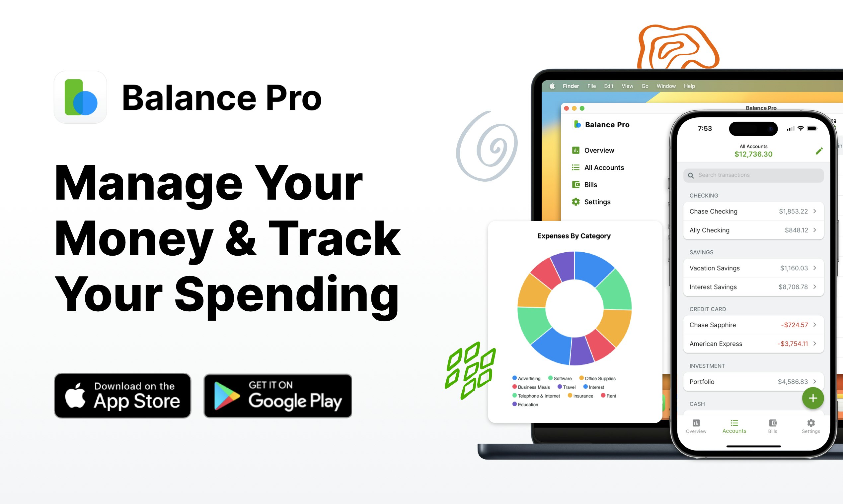
Task: Click the All Accounts icon in sidebar
Action: 576,167
